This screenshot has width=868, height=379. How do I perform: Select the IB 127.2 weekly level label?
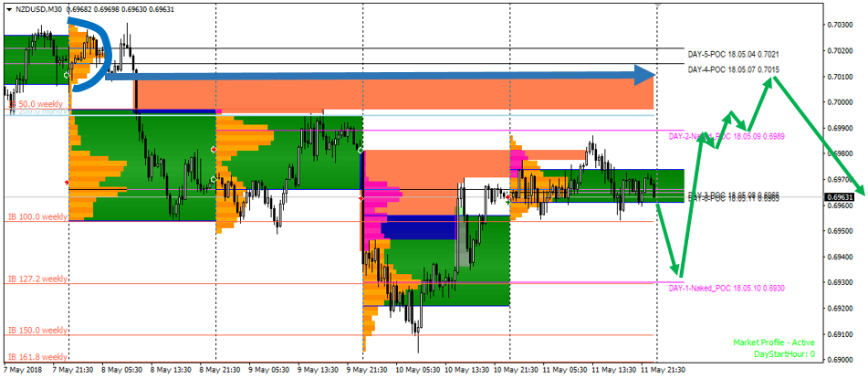pyautogui.click(x=37, y=279)
